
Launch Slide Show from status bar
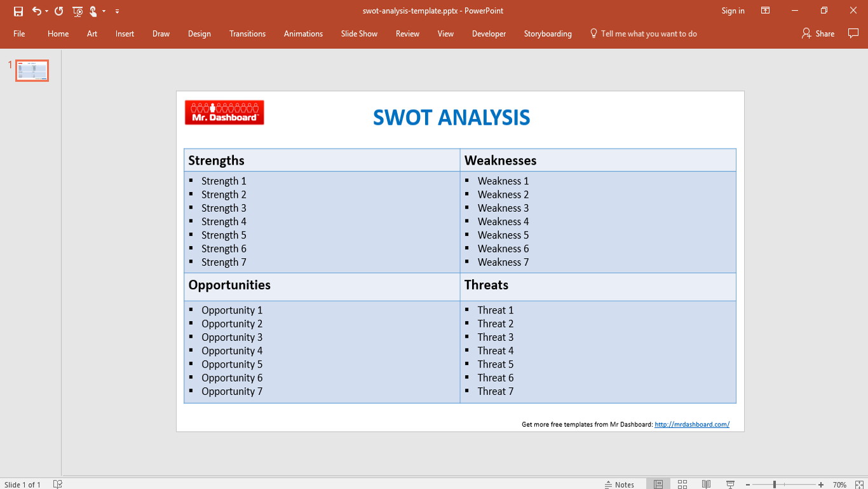click(731, 485)
